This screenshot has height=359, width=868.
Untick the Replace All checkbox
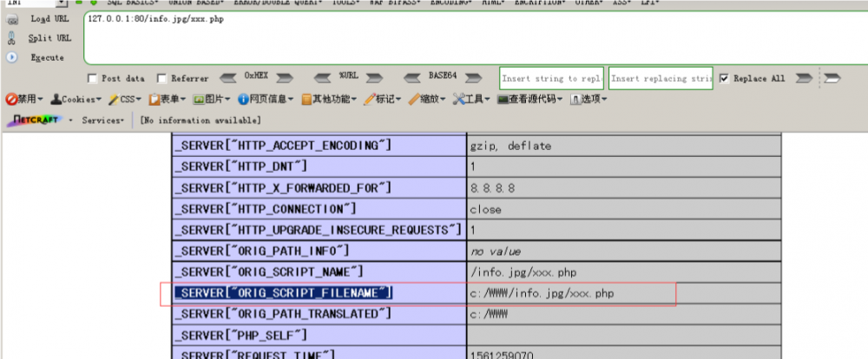724,79
